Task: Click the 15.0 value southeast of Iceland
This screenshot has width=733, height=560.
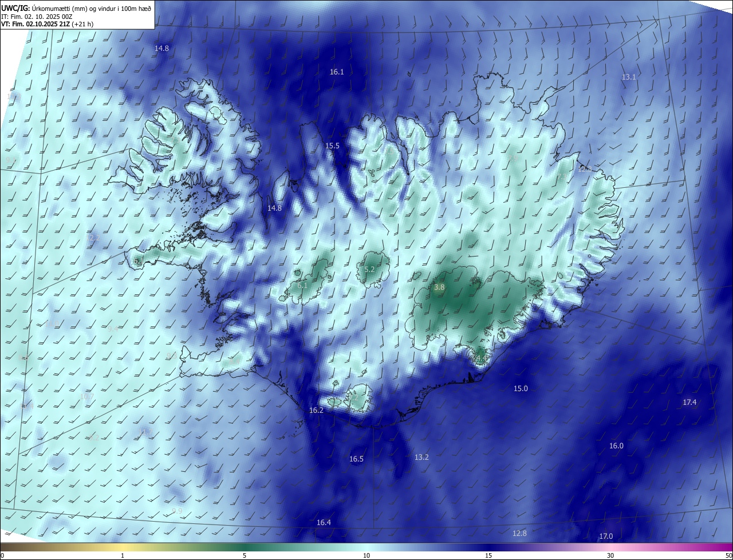Action: coord(521,388)
